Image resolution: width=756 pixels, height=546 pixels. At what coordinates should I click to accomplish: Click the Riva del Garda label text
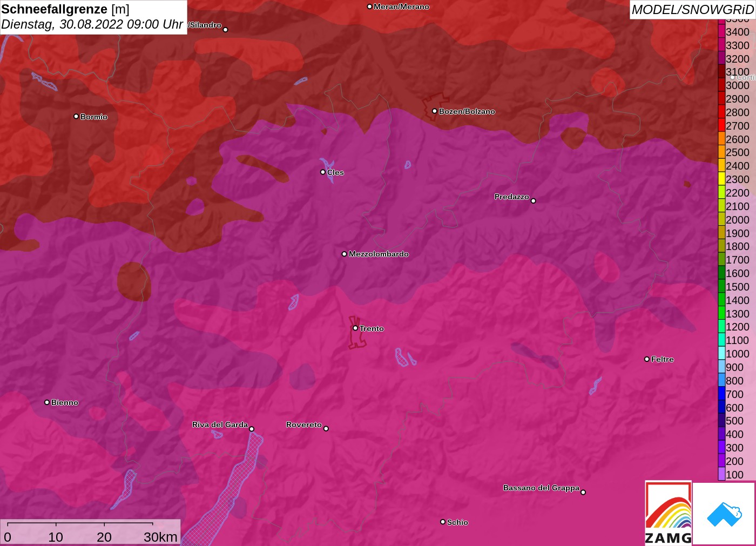[x=220, y=424]
